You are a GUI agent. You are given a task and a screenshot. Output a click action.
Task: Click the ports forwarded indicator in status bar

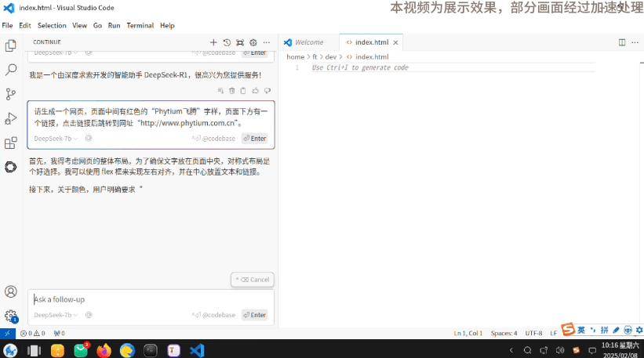click(59, 334)
